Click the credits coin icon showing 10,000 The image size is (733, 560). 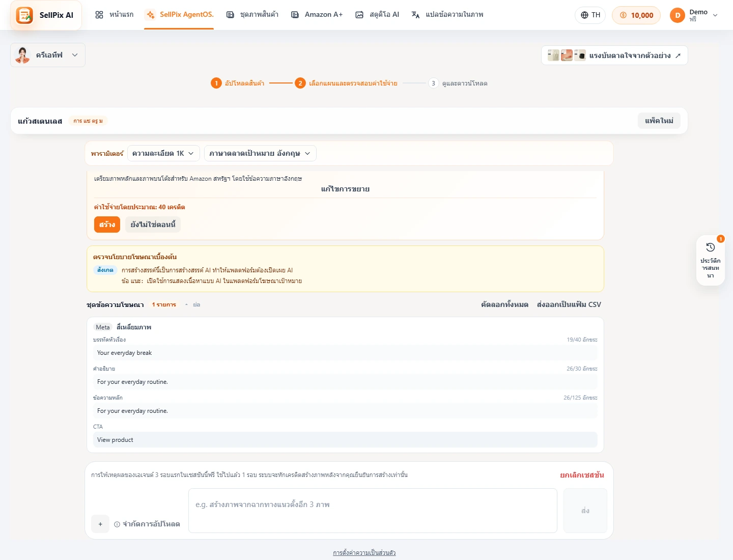click(x=623, y=15)
